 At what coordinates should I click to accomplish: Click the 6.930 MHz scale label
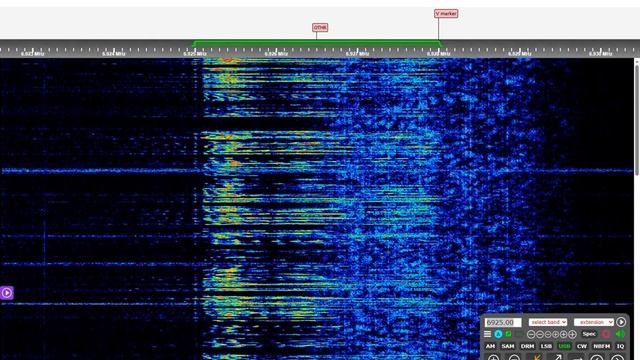(600, 53)
